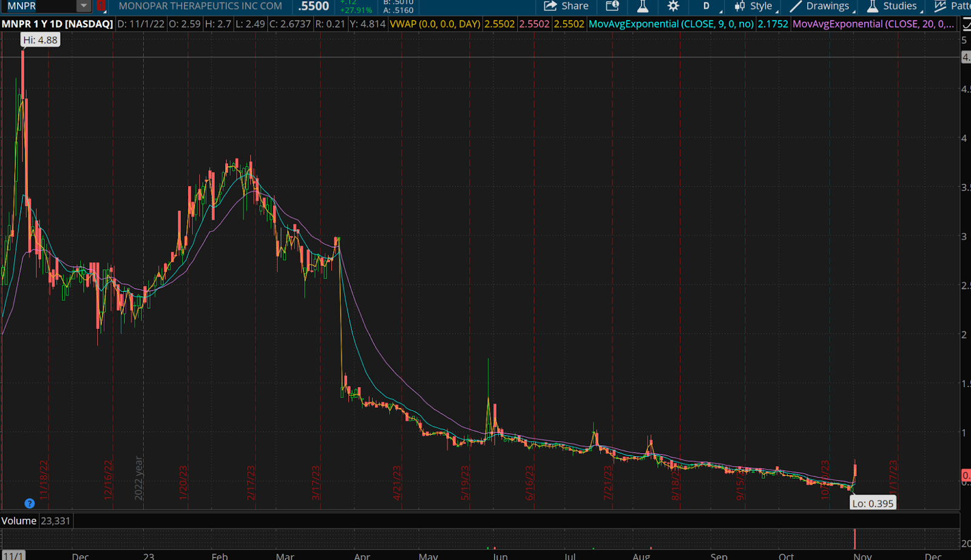The image size is (971, 560).
Task: Click the Patterns chart icon
Action: [951, 6]
